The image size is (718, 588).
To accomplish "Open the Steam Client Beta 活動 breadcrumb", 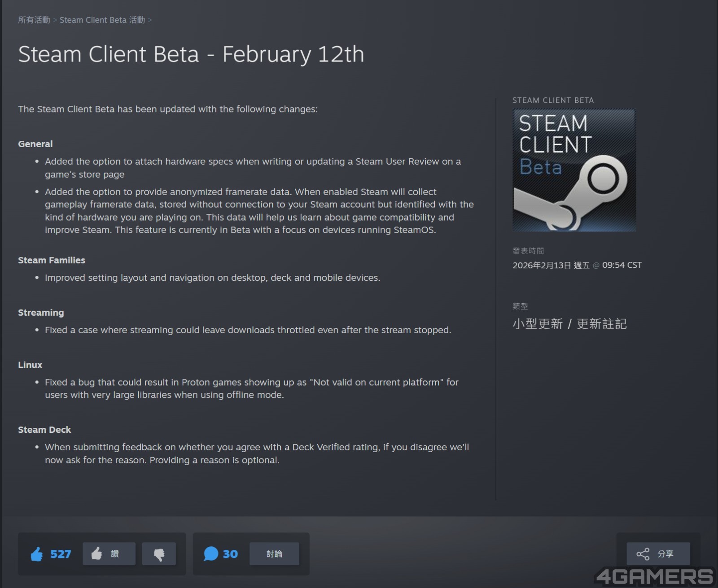I will click(x=102, y=20).
